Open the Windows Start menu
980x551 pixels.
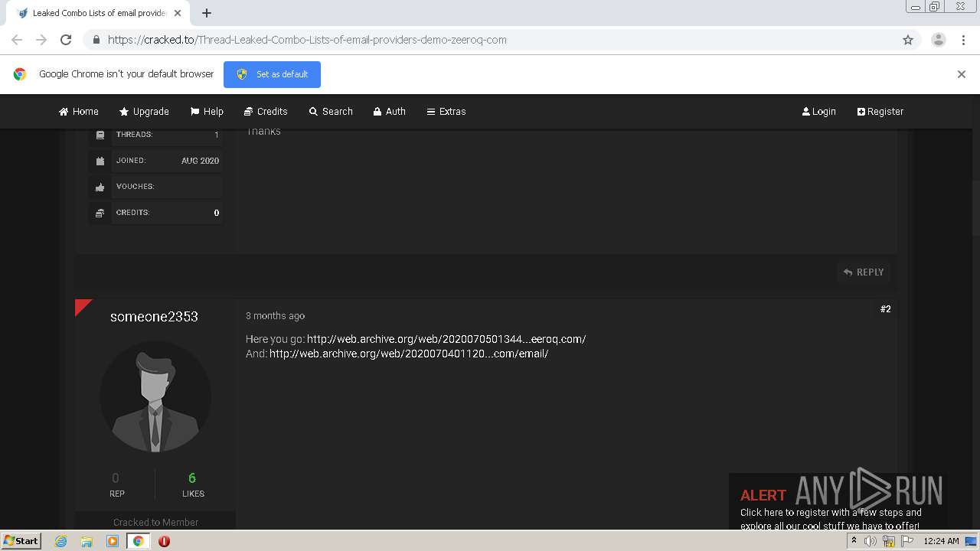point(21,541)
